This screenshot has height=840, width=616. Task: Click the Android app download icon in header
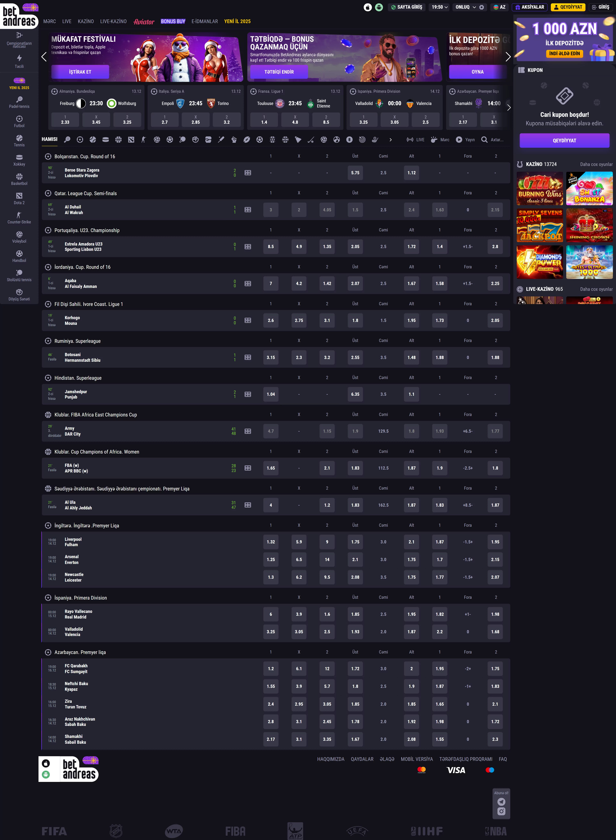tap(379, 7)
